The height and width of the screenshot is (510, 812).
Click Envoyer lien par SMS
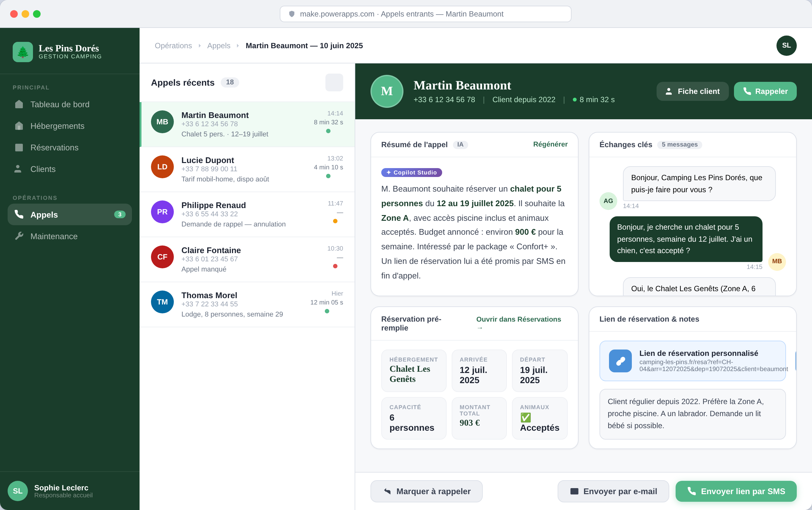[x=736, y=491]
